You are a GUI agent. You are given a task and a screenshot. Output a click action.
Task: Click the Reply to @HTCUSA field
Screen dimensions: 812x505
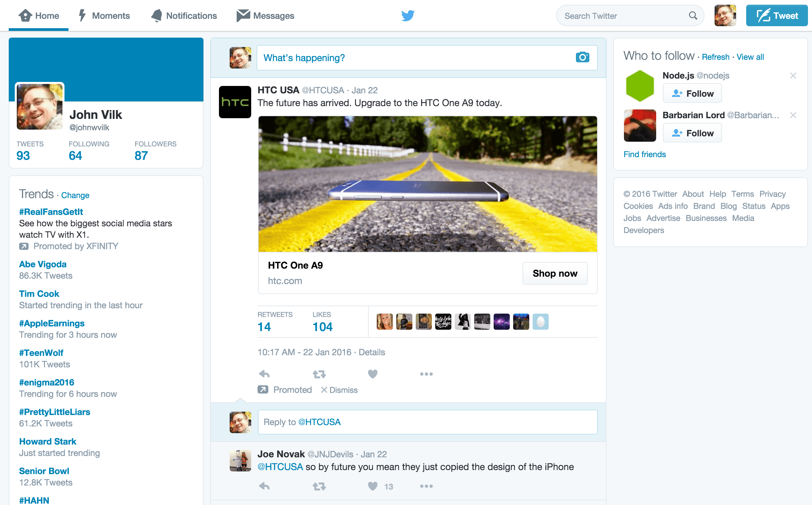[427, 422]
